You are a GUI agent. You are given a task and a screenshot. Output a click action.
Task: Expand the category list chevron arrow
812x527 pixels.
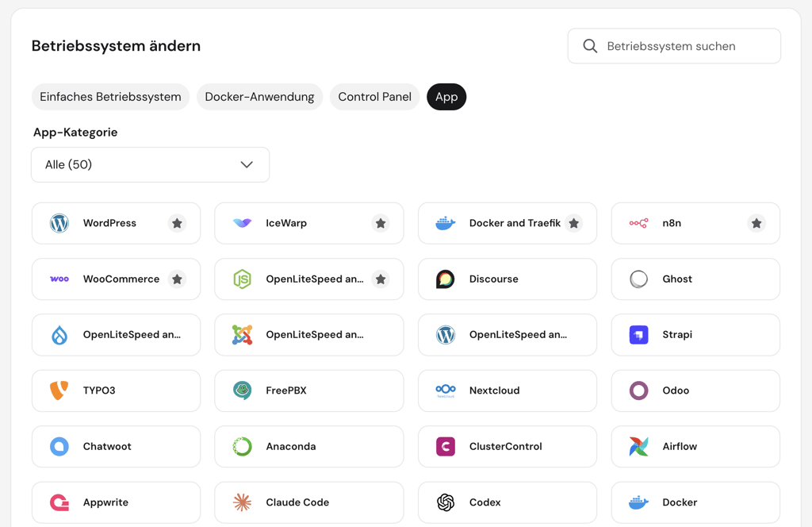247,165
